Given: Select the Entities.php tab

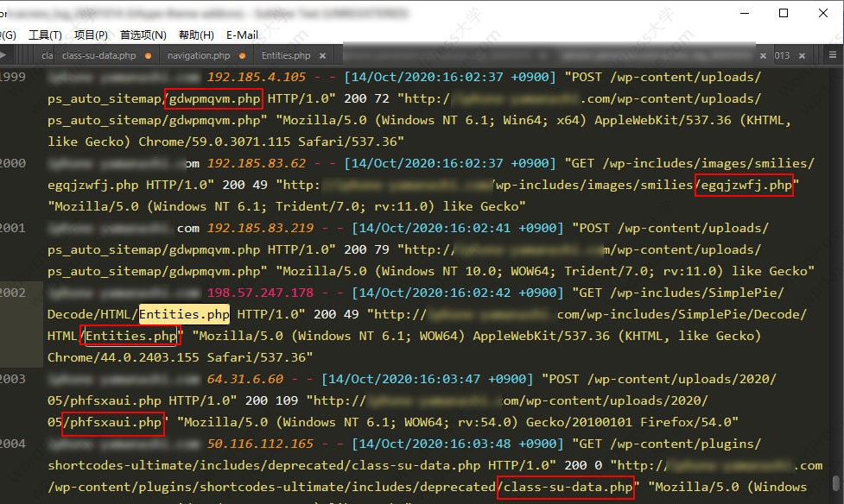Looking at the screenshot, I should tap(286, 56).
